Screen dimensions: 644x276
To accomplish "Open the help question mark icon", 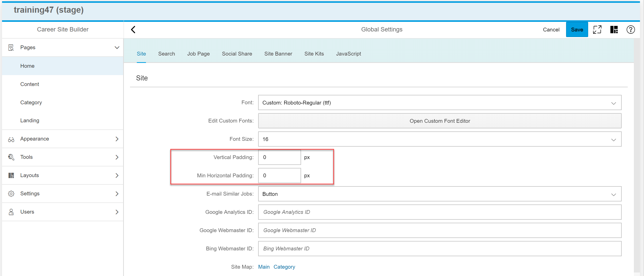I will point(631,29).
